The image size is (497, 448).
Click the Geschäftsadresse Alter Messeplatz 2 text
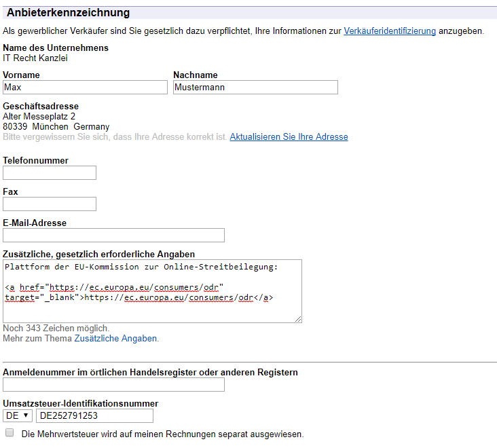pos(39,116)
